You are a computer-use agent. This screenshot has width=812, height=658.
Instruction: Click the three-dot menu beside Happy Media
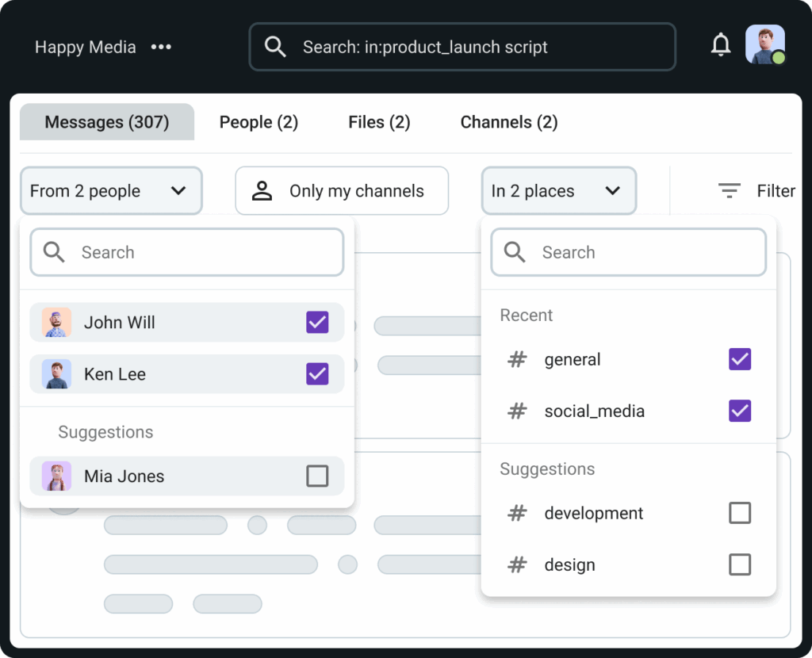pyautogui.click(x=161, y=48)
